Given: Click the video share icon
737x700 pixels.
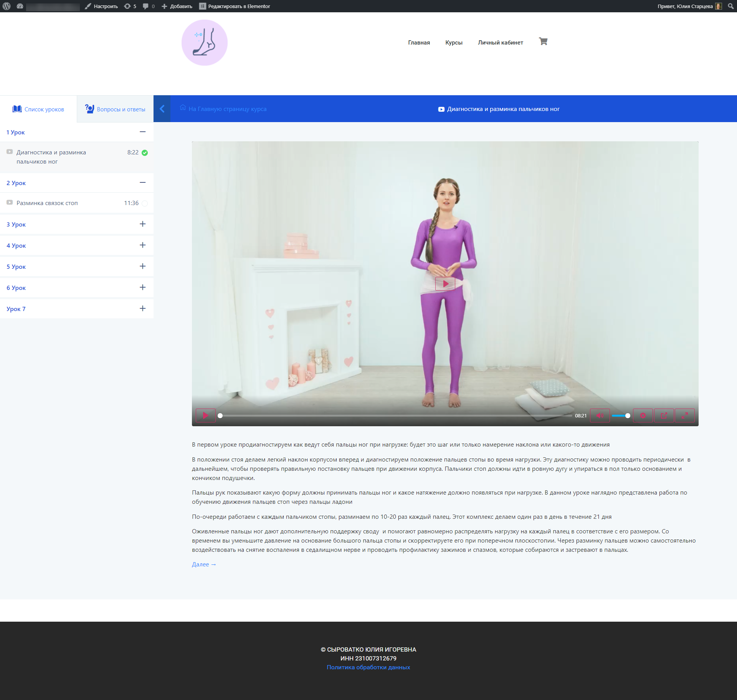Looking at the screenshot, I should (x=664, y=415).
